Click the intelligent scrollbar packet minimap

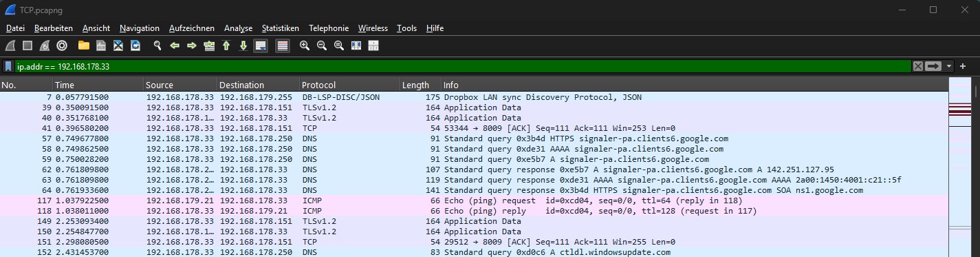coord(959,167)
